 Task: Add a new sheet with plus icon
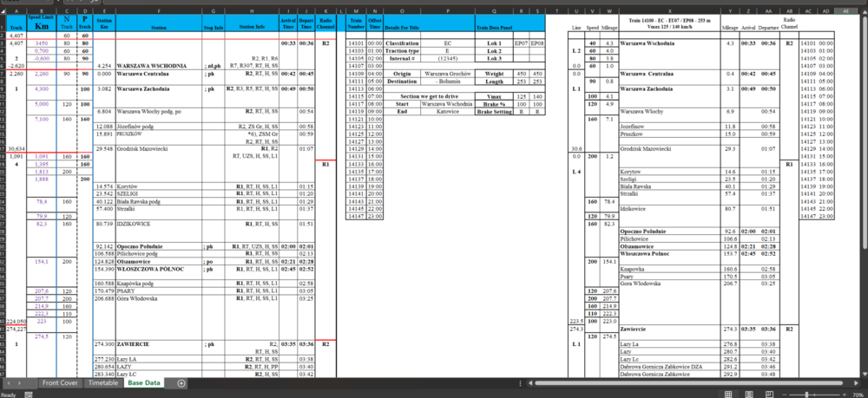[181, 382]
